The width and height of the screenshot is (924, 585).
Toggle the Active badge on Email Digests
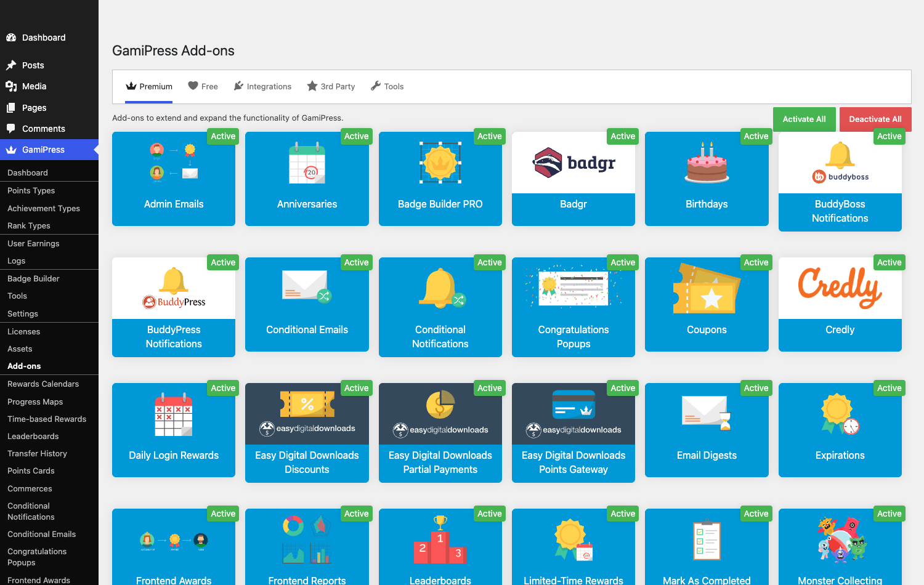tap(756, 388)
